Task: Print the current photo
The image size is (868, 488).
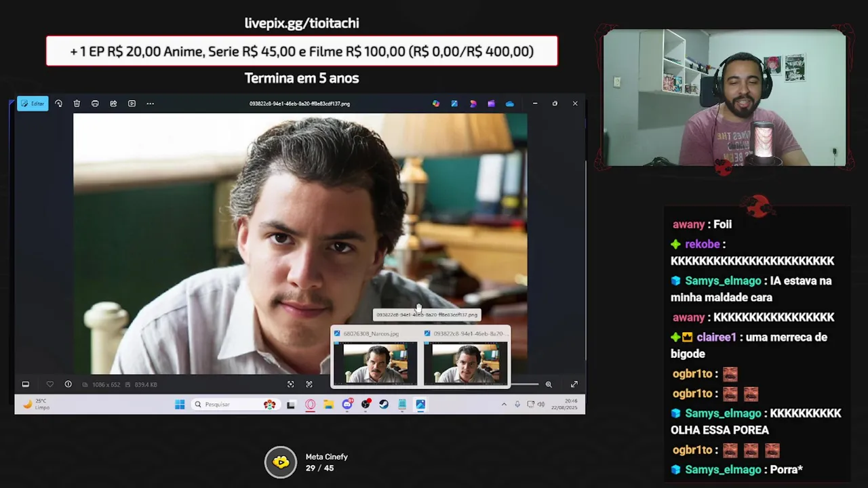Action: point(95,104)
